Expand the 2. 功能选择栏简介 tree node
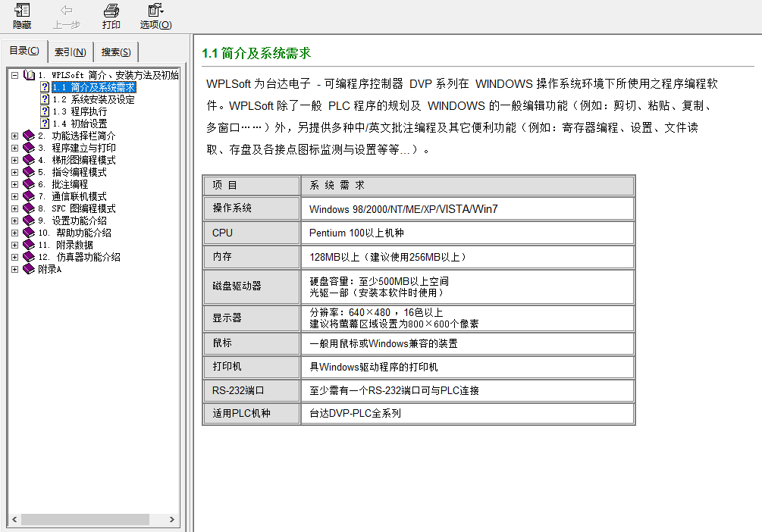The width and height of the screenshot is (762, 532). pos(14,136)
